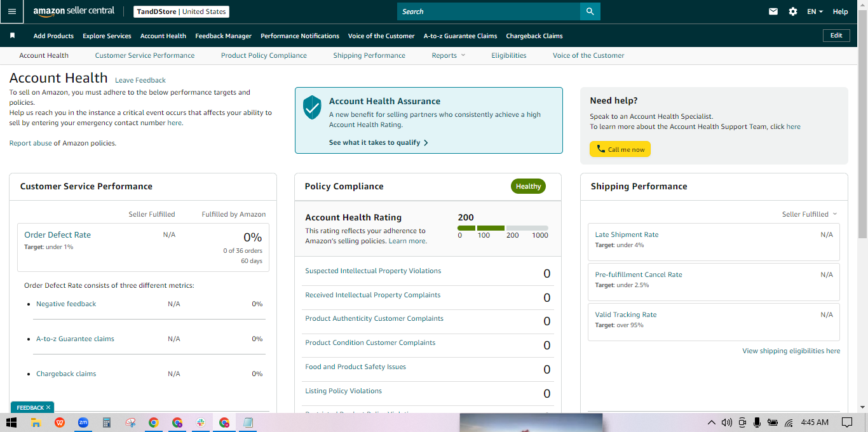Click the Help link in the header
Screen dimensions: 868x432
(x=840, y=11)
